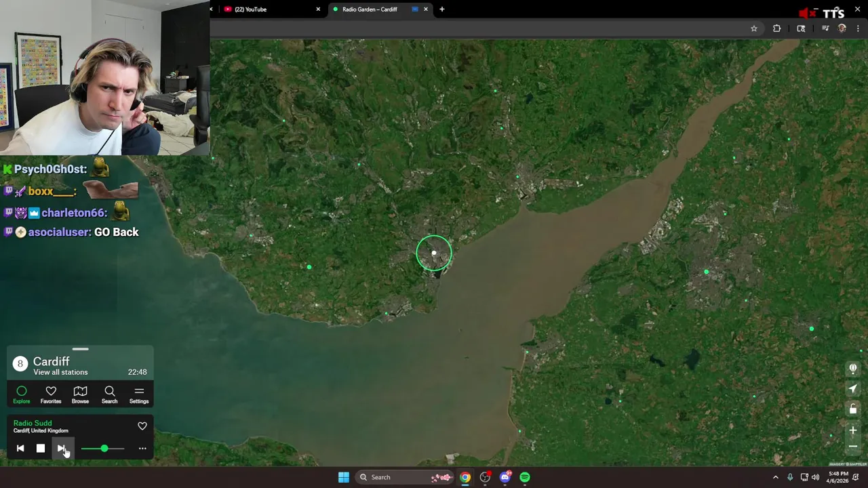This screenshot has width=868, height=488.
Task: Click the Cardiff, United Kingdom location text
Action: click(x=41, y=431)
